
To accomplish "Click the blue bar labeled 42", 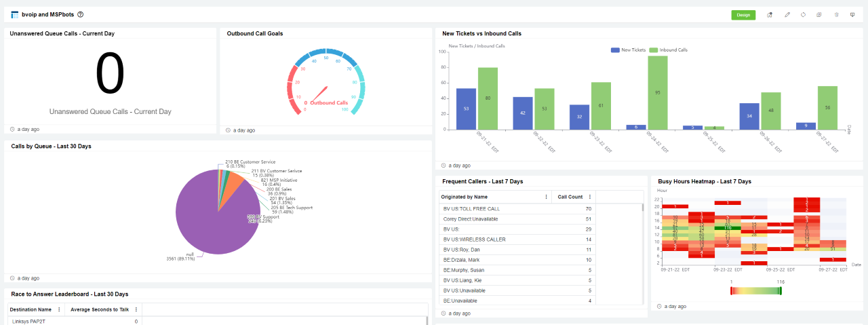I will point(523,113).
